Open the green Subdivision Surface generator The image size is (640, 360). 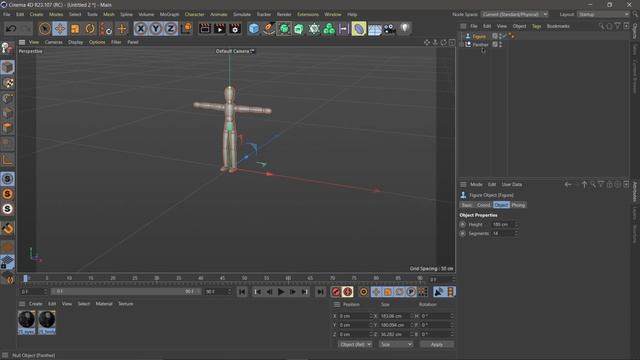pyautogui.click(x=284, y=29)
